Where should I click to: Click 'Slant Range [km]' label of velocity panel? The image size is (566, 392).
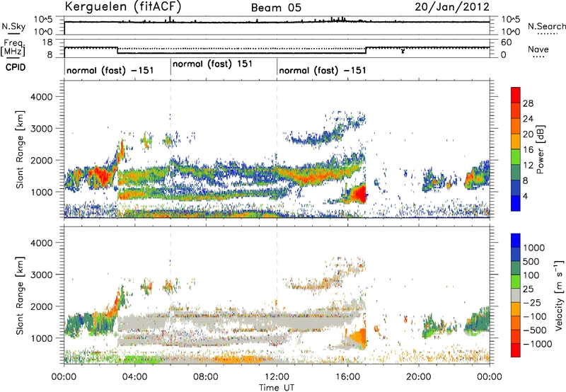coord(20,295)
